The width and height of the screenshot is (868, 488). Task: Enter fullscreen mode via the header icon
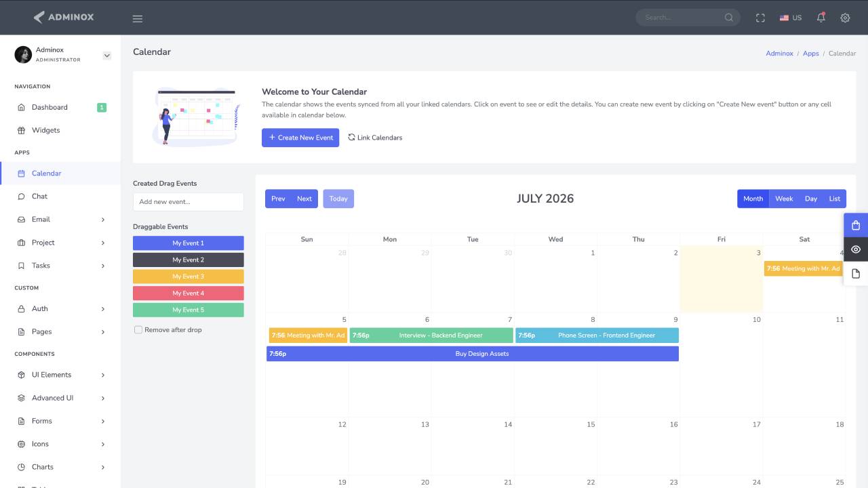click(760, 18)
